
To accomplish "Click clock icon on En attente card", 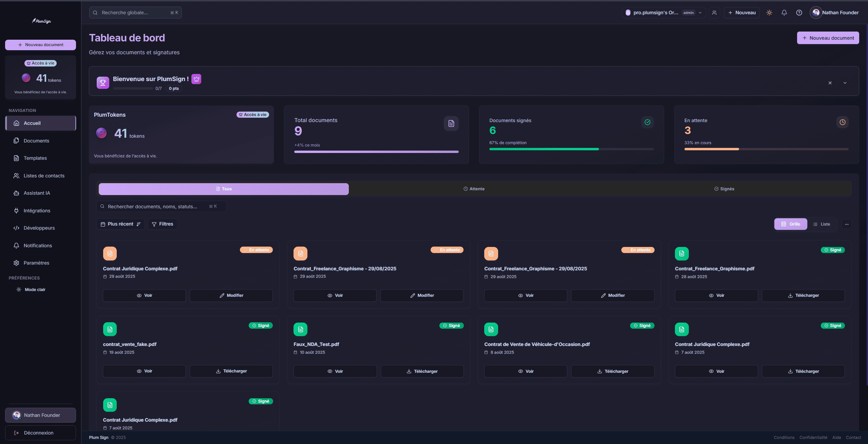I will click(843, 122).
